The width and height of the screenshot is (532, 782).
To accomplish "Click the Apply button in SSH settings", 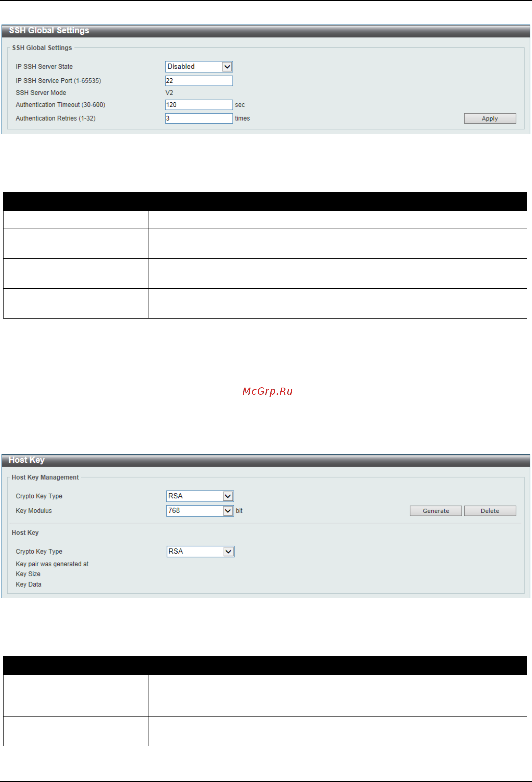I will (x=490, y=118).
